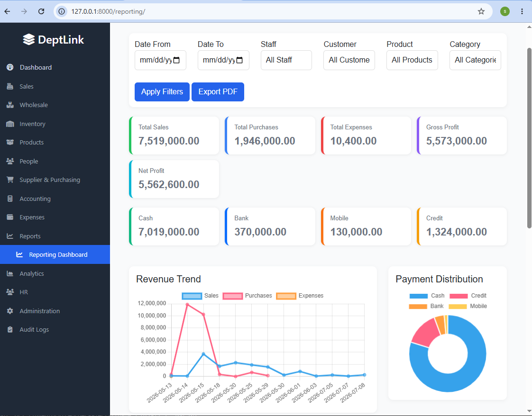Image resolution: width=532 pixels, height=416 pixels.
Task: Toggle the Expenses series in Revenue Trend legend
Action: click(x=300, y=296)
